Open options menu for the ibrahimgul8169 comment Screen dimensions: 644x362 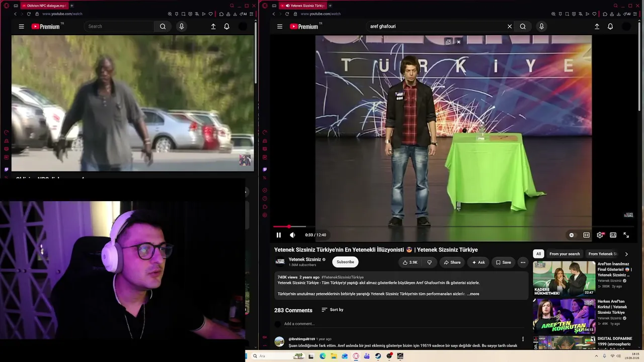[523, 339]
